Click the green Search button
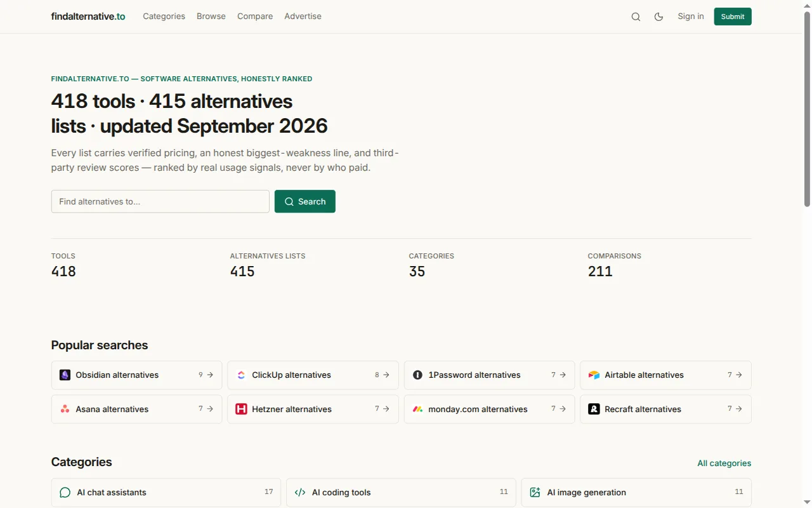The height and width of the screenshot is (508, 812). coord(305,201)
